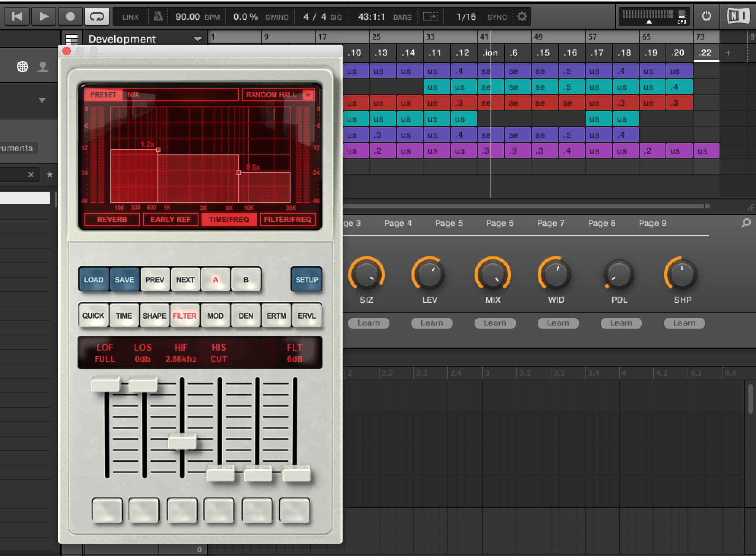The height and width of the screenshot is (556, 756).
Task: Click the user content person icon
Action: click(43, 67)
